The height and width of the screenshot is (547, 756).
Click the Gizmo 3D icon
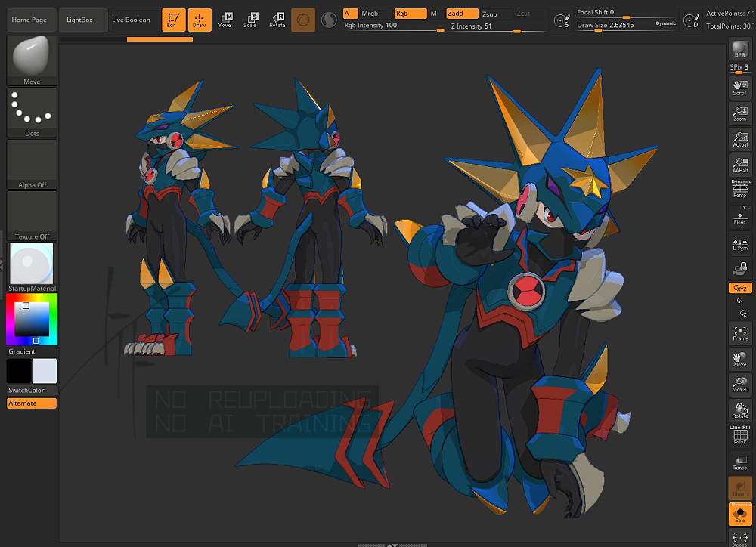(x=303, y=20)
